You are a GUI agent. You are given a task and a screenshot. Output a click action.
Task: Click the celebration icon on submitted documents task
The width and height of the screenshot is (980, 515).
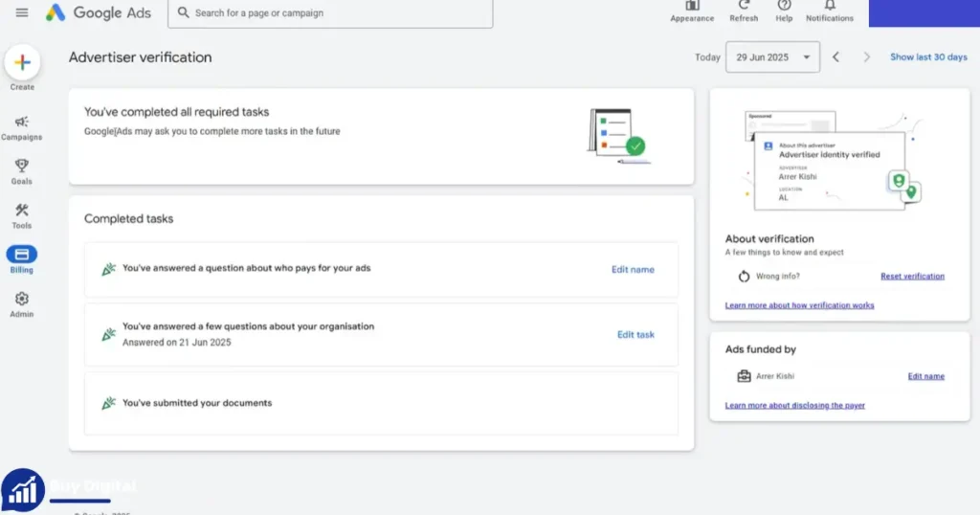click(x=109, y=403)
